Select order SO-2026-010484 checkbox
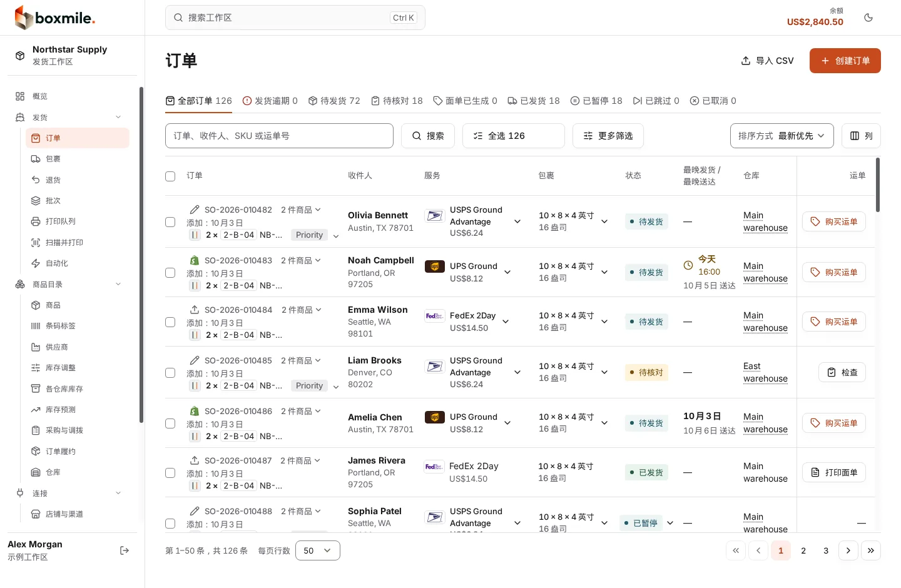This screenshot has width=901, height=588. point(170,322)
